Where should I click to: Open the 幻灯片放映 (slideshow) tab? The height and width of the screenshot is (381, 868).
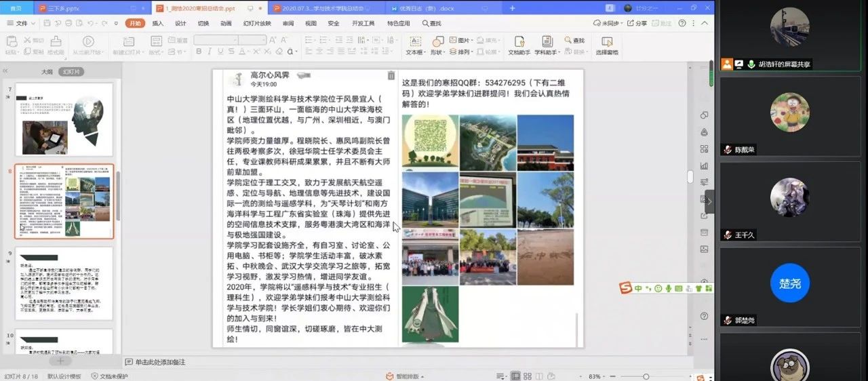coord(256,23)
